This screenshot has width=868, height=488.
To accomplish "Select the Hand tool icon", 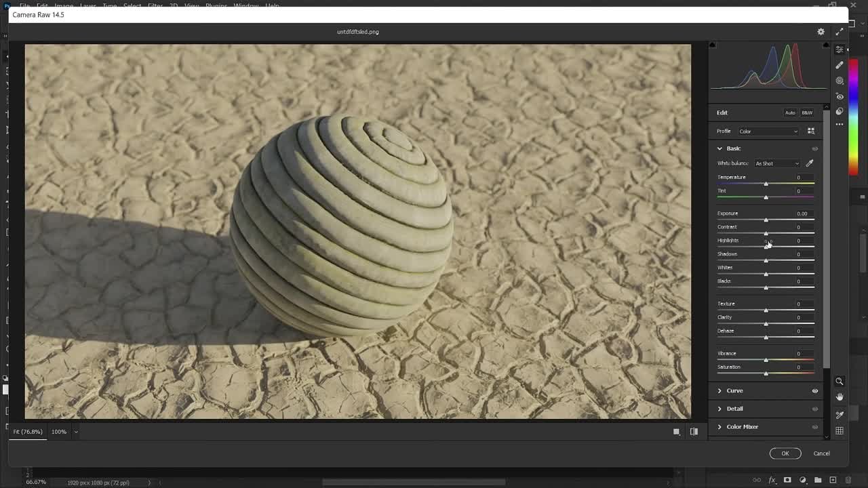I will [840, 396].
